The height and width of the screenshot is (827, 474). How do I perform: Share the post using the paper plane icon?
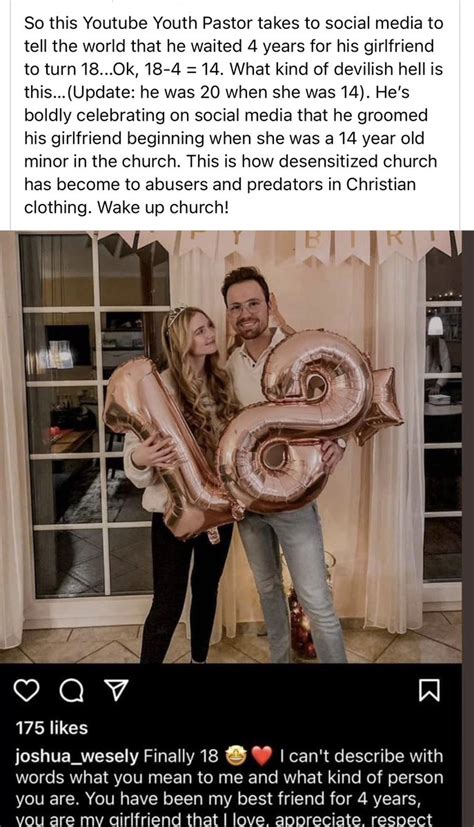coord(116,690)
